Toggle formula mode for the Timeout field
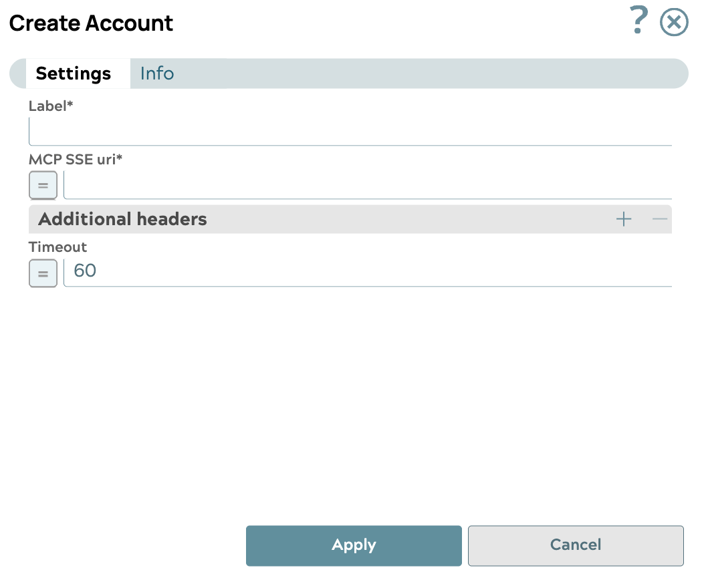Image resolution: width=706 pixels, height=588 pixels. tap(43, 273)
